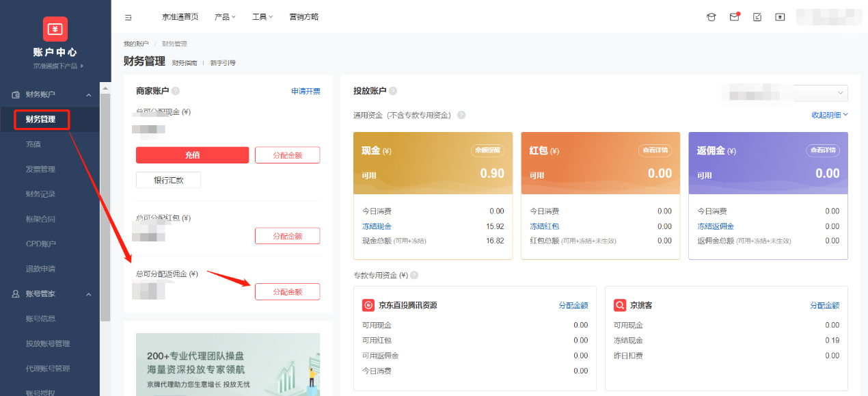Expand the 工具 dropdown menu

point(262,16)
